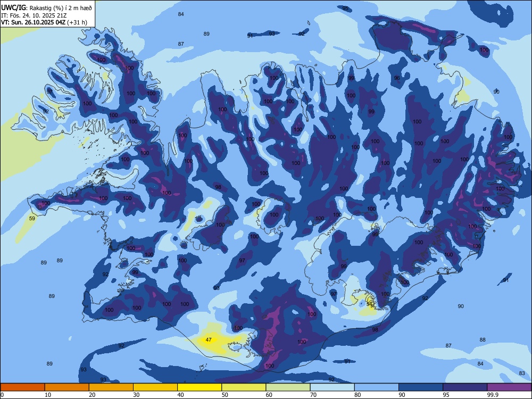
Task: Pick the bright yellow 40–50 legend swatch
Action: click(199, 387)
